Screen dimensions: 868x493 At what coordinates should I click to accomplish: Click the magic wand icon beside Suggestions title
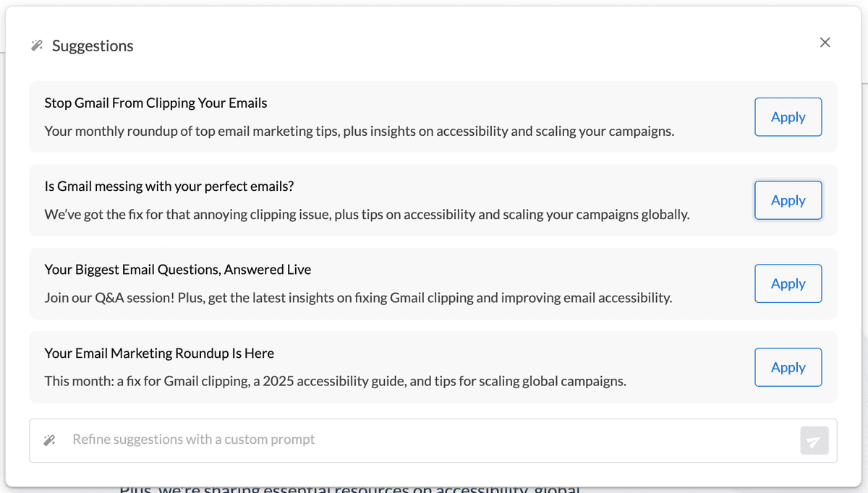coord(36,45)
